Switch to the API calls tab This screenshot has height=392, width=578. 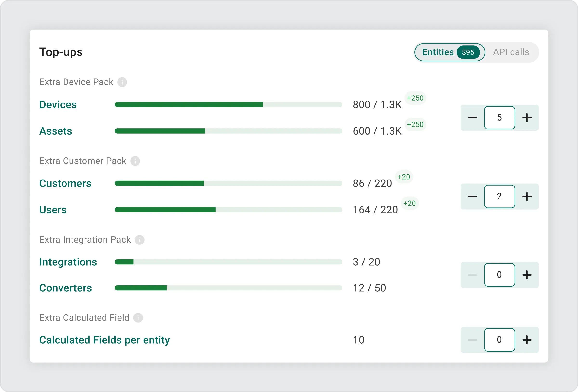[511, 52]
